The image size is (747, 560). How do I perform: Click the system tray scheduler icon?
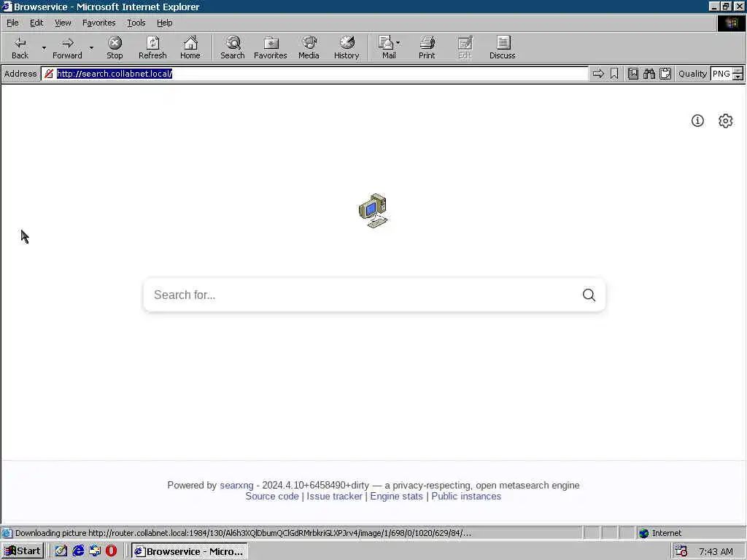point(681,551)
